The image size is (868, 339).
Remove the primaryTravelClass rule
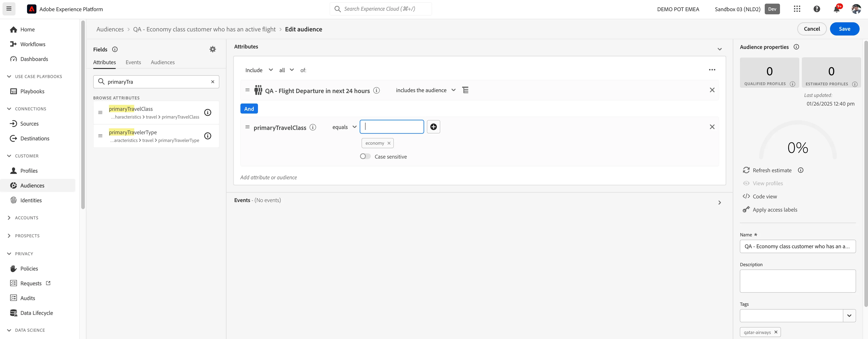coord(712,127)
